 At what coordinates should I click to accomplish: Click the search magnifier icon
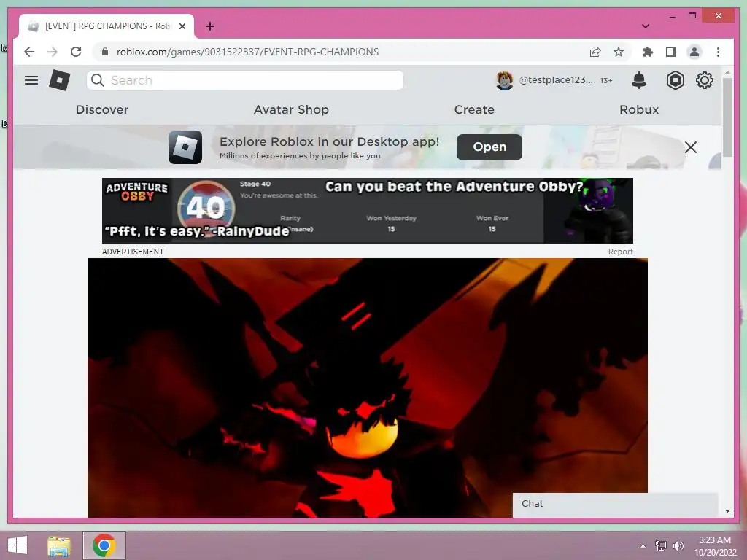pos(97,80)
